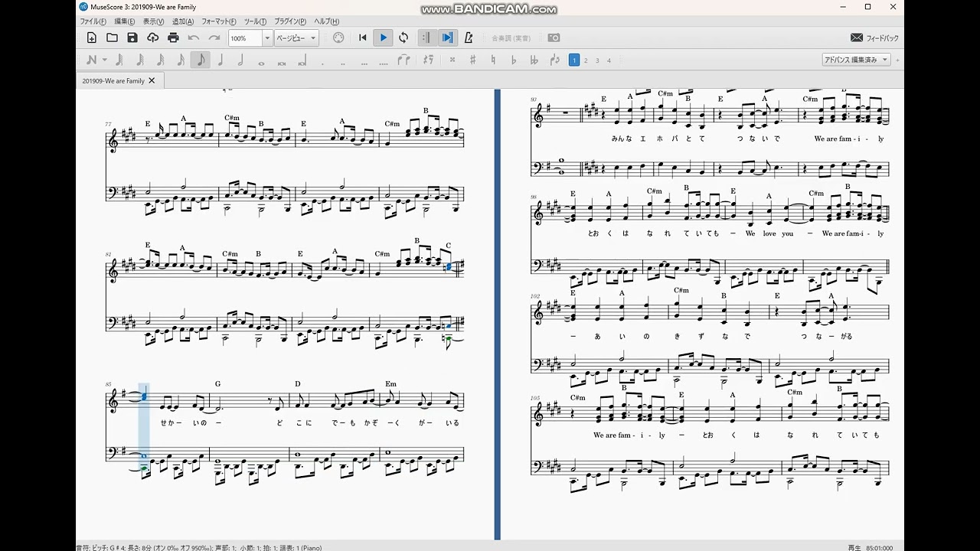Image resolution: width=980 pixels, height=551 pixels.
Task: Select voice 1
Action: pos(574,60)
